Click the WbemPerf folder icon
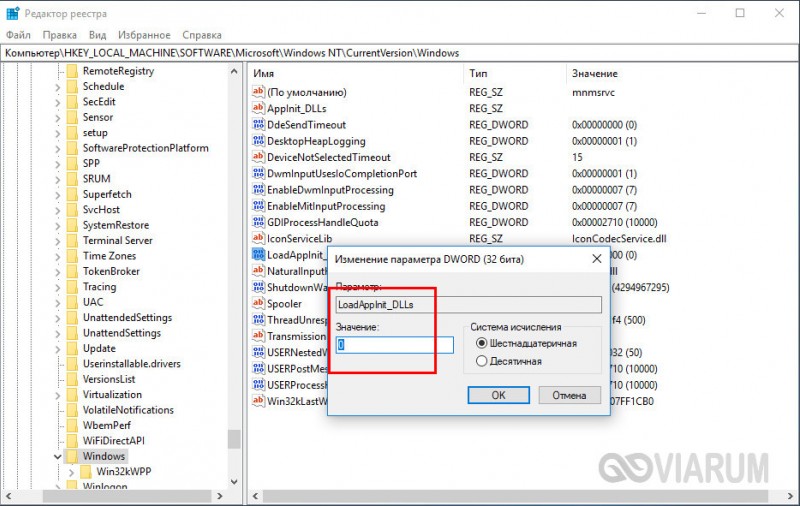This screenshot has width=800, height=506. [72, 425]
